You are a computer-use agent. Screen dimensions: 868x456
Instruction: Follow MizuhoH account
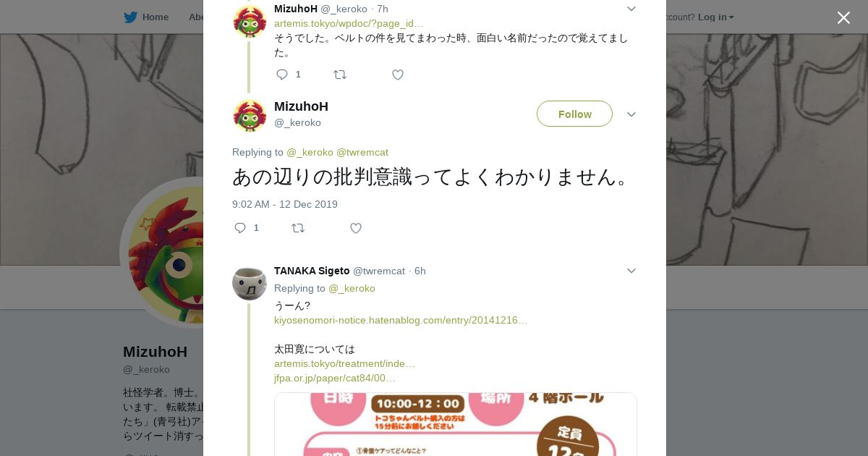[574, 114]
